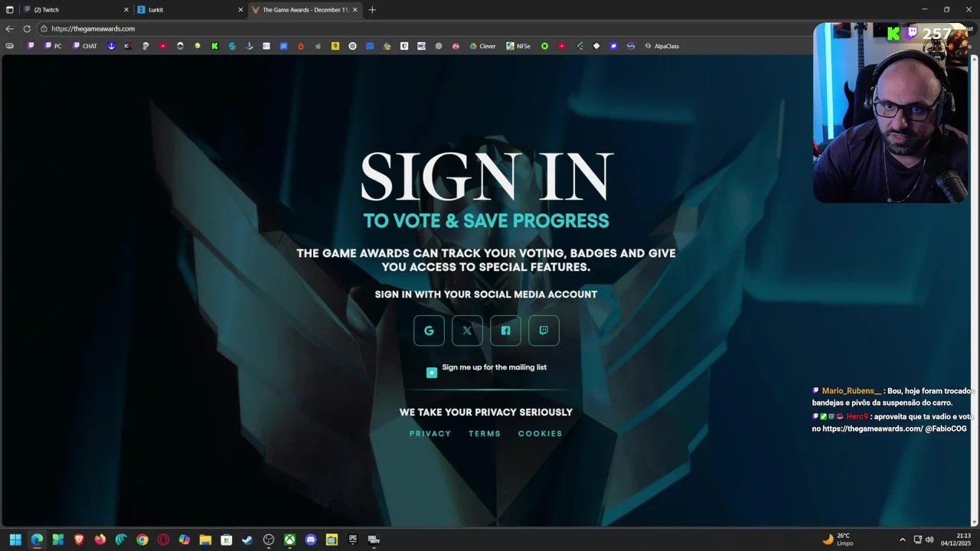Screen dimensions: 980x551
Task: Open the CHAT bookmark
Action: tap(85, 46)
